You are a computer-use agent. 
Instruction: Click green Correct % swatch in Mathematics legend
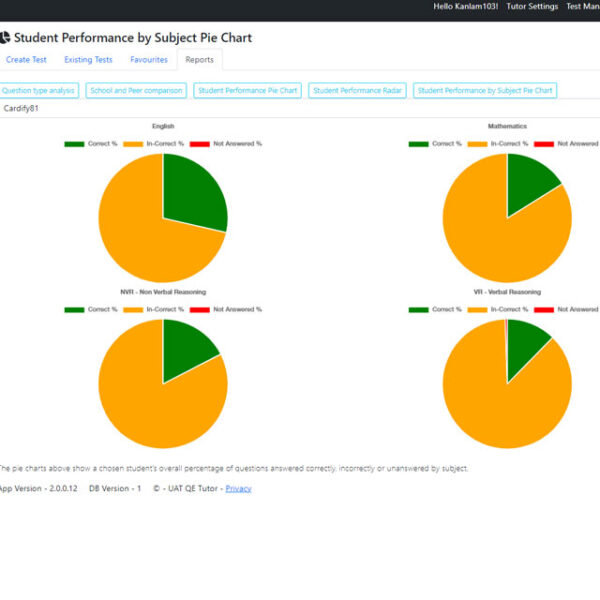[419, 143]
